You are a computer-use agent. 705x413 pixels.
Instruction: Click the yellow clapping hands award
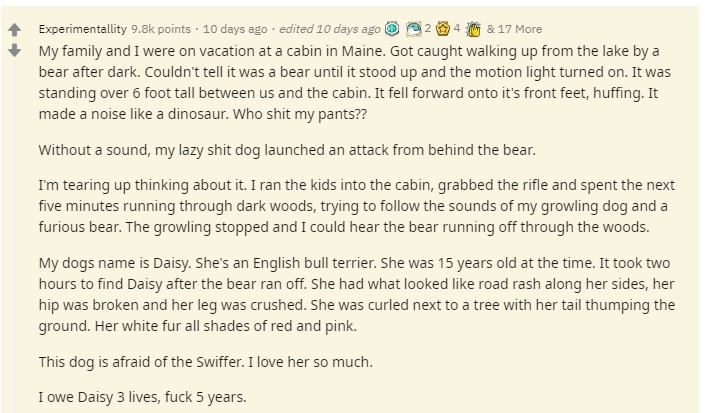point(473,29)
